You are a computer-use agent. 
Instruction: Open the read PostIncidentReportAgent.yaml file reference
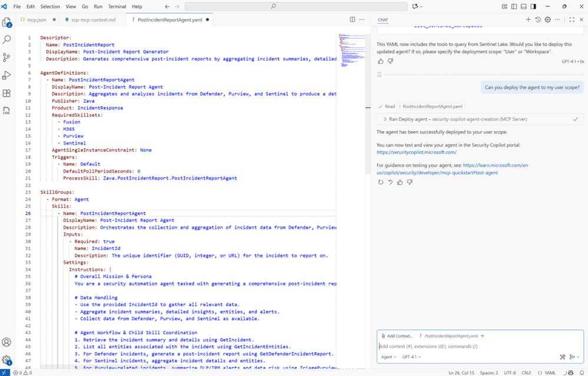pyautogui.click(x=431, y=107)
